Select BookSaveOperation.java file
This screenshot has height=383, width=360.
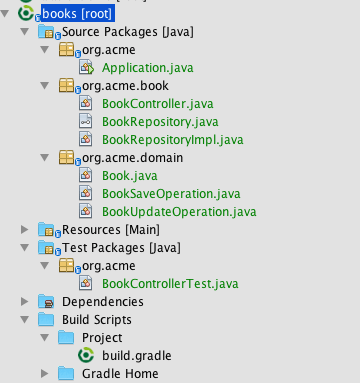[171, 194]
